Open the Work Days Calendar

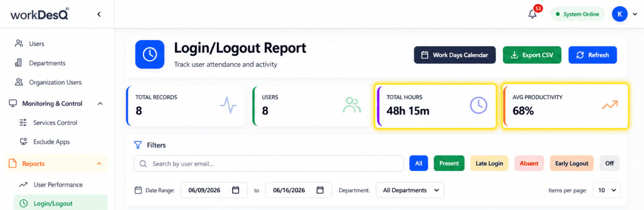click(455, 55)
